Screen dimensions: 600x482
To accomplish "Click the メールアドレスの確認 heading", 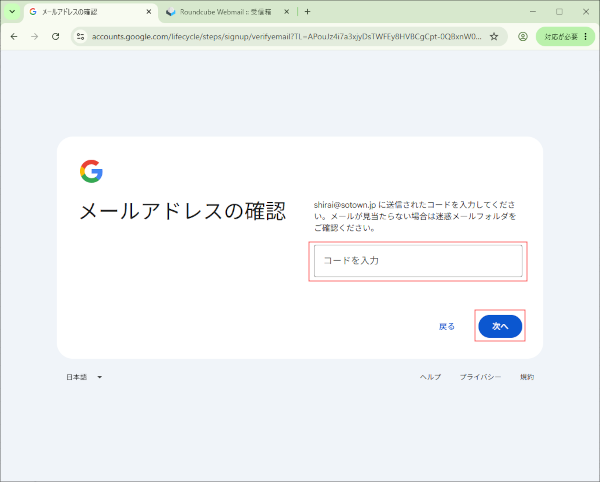I will pos(183,211).
